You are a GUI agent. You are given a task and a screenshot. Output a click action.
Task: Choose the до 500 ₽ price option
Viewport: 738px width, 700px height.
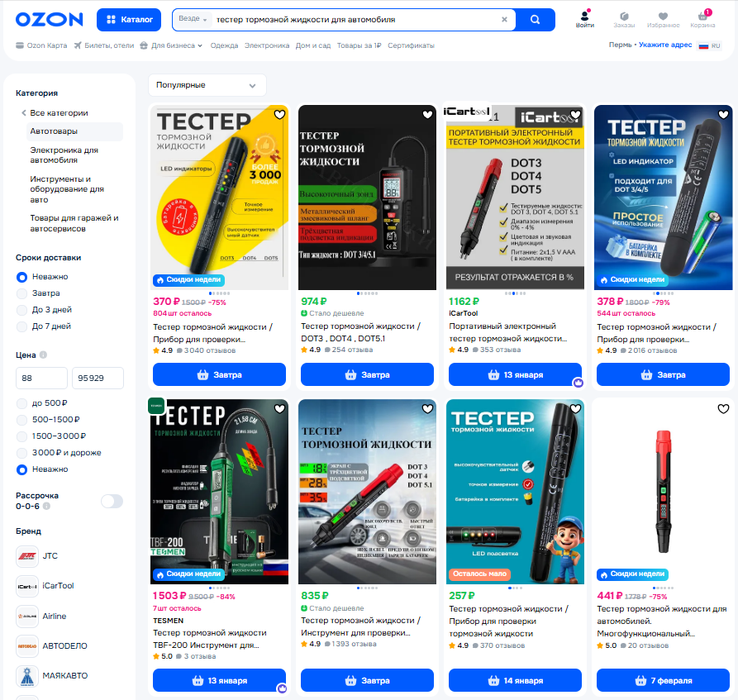coord(21,403)
